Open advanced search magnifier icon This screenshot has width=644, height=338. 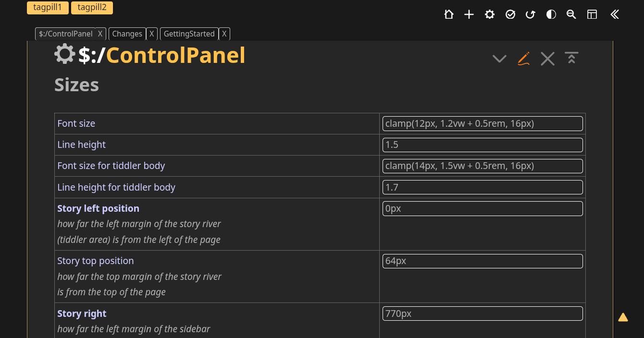click(571, 14)
